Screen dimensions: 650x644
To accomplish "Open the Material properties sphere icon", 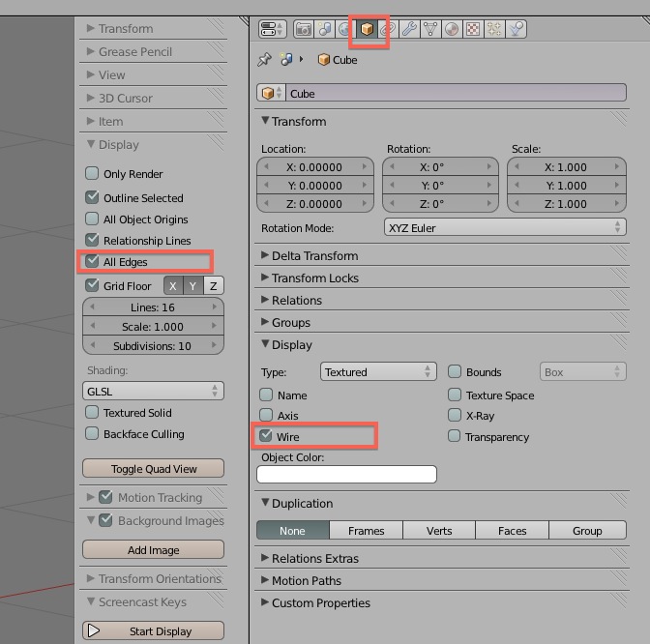I will [452, 29].
